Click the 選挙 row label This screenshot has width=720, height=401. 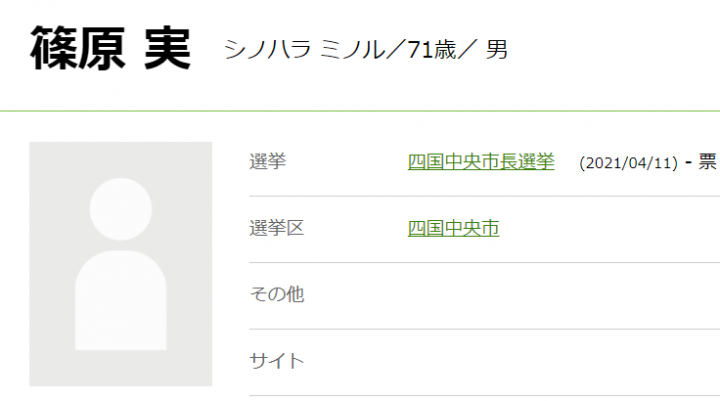point(267,162)
